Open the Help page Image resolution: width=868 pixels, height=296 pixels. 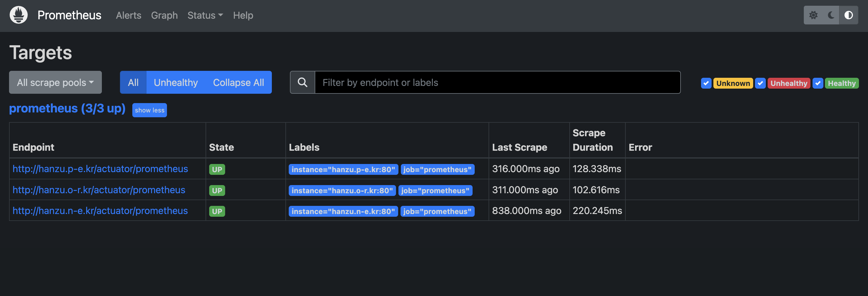point(243,15)
